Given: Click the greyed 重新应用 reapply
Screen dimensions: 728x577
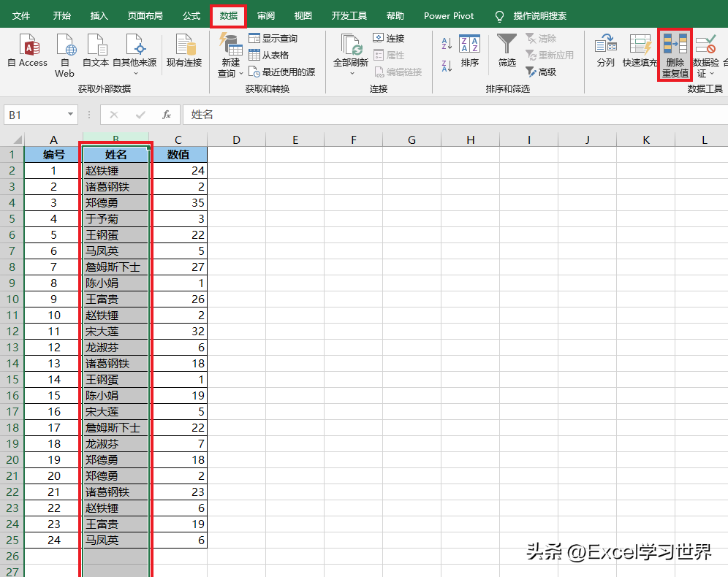Looking at the screenshot, I should (x=550, y=55).
